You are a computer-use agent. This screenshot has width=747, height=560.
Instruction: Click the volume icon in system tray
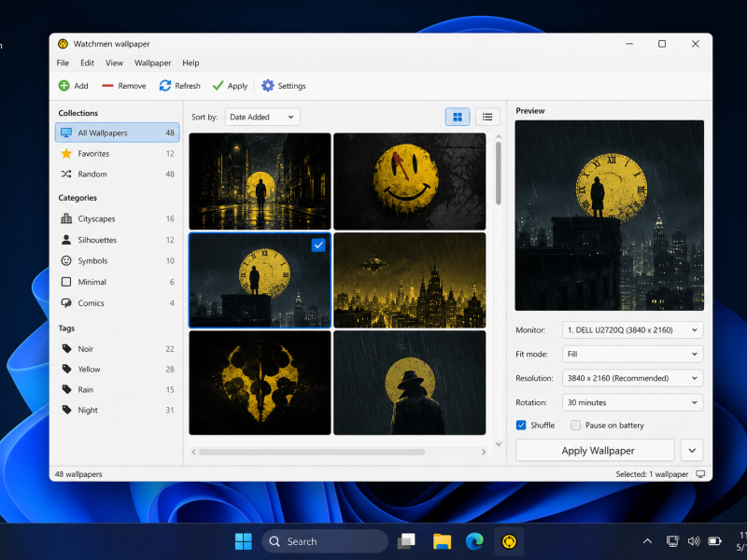[693, 541]
